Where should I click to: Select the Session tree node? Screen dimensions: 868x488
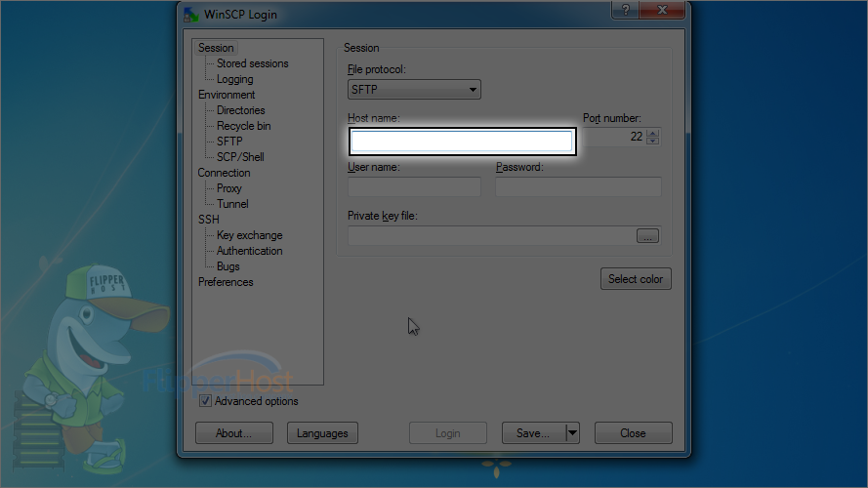216,48
